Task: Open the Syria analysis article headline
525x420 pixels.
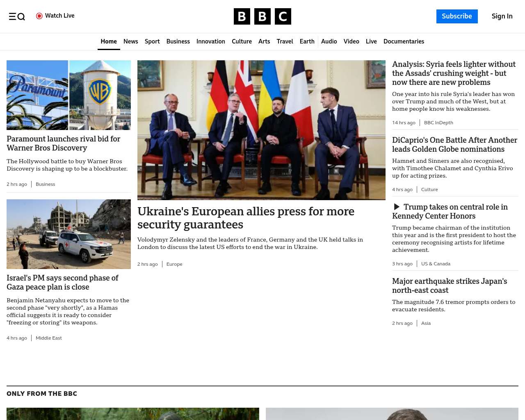Action: [454, 73]
